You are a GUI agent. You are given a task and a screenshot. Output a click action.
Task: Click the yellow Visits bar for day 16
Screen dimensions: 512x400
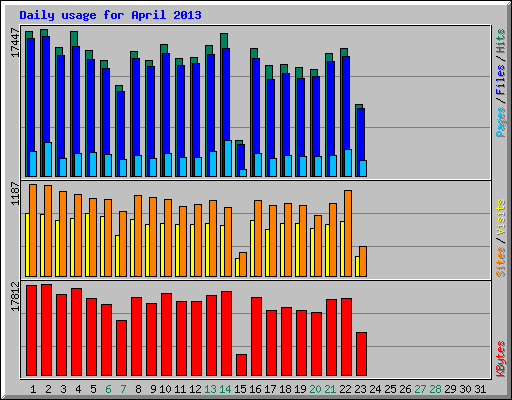tap(252, 248)
